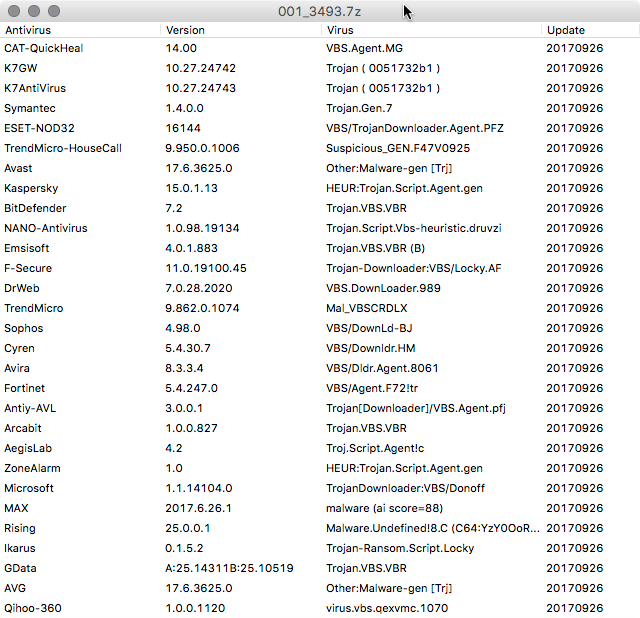Select the ESET-NOD32 row
640x618 pixels.
320,128
